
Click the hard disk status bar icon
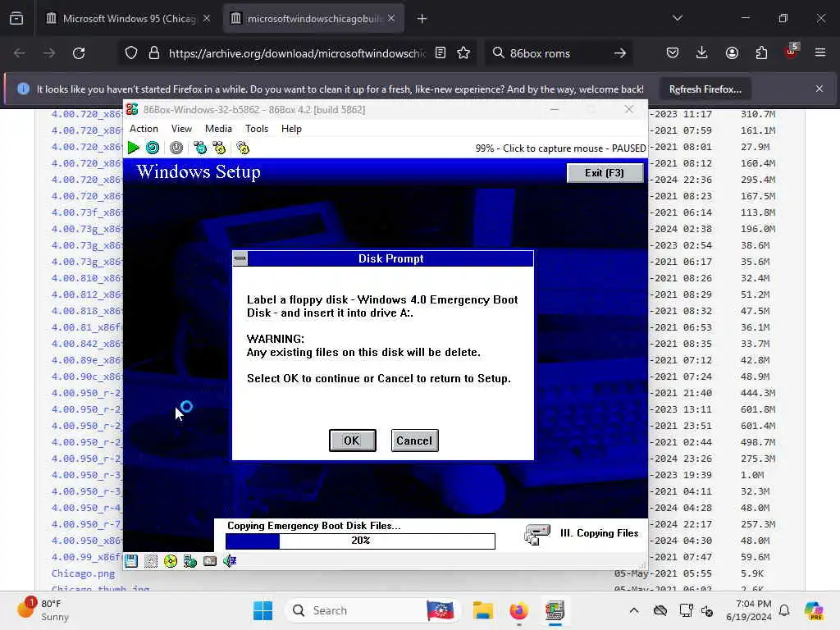[x=190, y=561]
